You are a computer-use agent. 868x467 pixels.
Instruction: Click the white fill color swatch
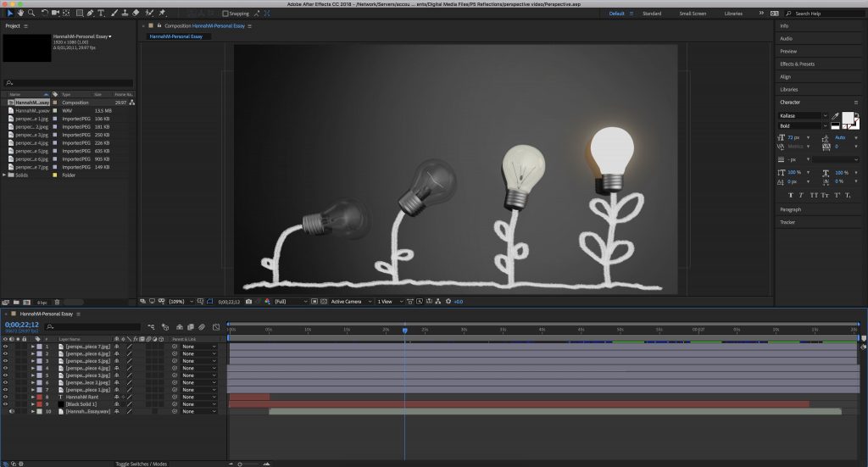849,119
